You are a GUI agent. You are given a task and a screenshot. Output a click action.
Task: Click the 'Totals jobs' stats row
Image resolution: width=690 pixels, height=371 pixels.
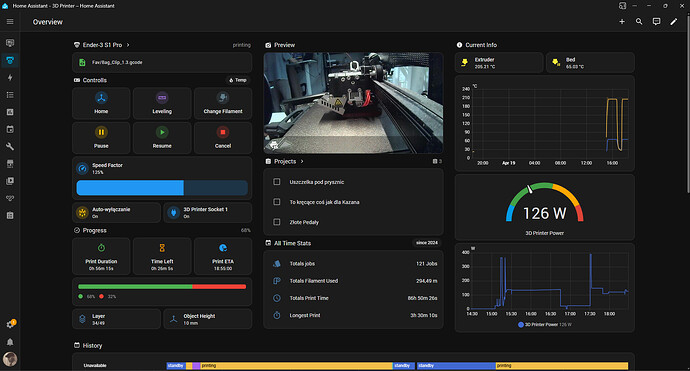pos(353,264)
